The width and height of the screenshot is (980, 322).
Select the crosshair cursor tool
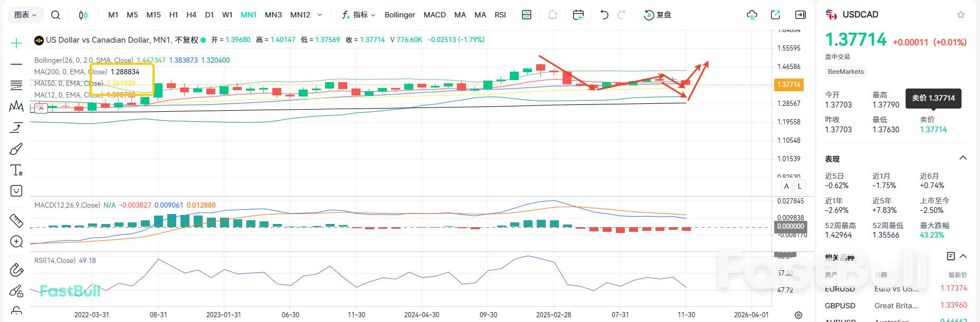pyautogui.click(x=16, y=43)
